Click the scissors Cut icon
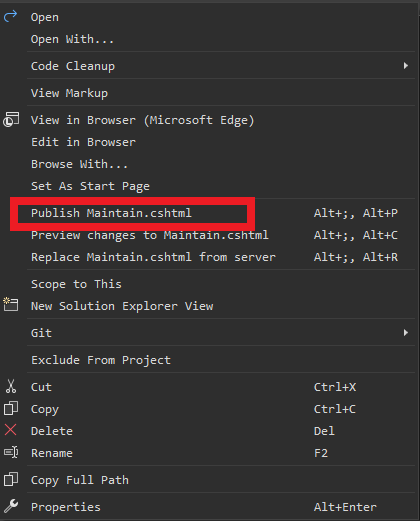Viewport: 420px width, 521px height. click(x=11, y=387)
